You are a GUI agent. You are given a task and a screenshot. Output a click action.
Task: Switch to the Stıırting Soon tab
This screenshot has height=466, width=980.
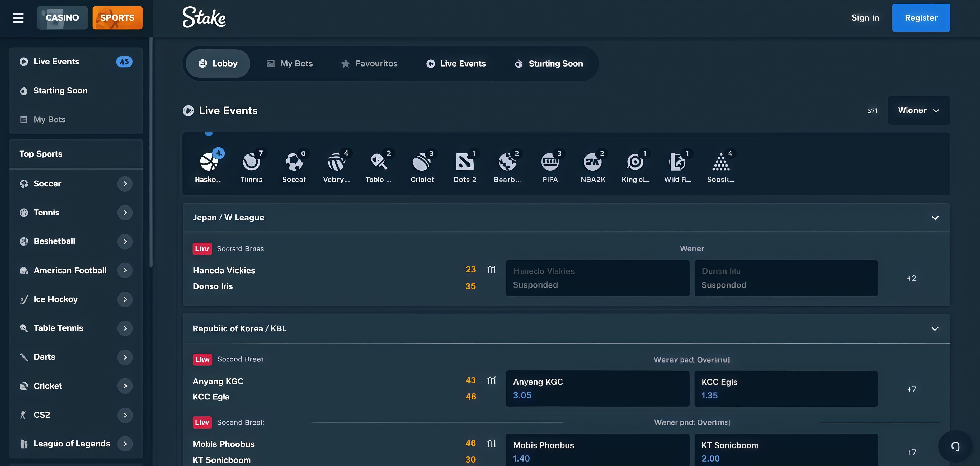(x=549, y=64)
